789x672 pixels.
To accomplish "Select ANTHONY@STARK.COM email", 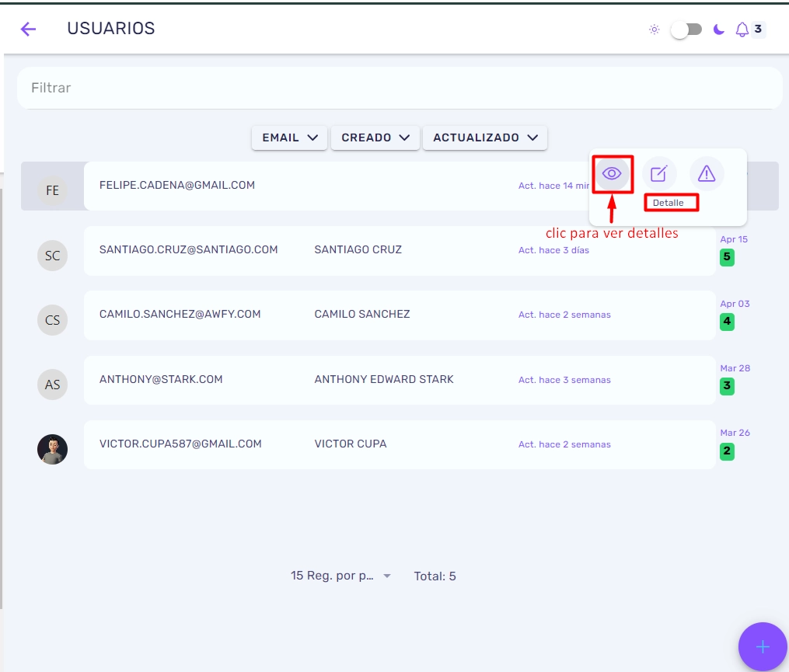I will pyautogui.click(x=160, y=379).
